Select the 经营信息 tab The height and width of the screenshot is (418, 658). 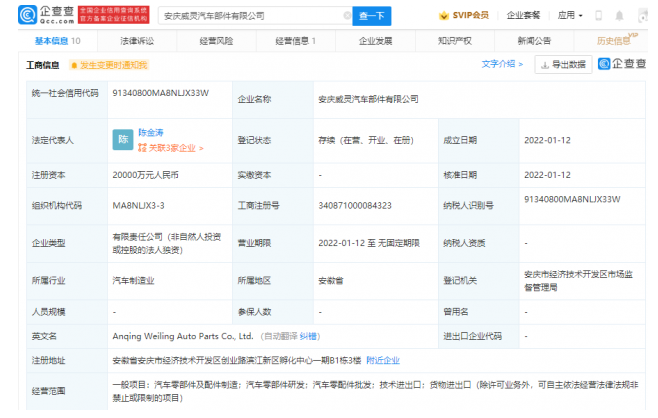pyautogui.click(x=295, y=41)
